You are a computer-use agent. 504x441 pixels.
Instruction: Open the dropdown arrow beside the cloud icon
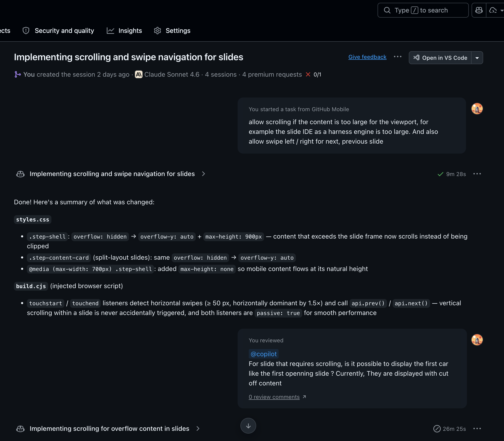coord(501,10)
